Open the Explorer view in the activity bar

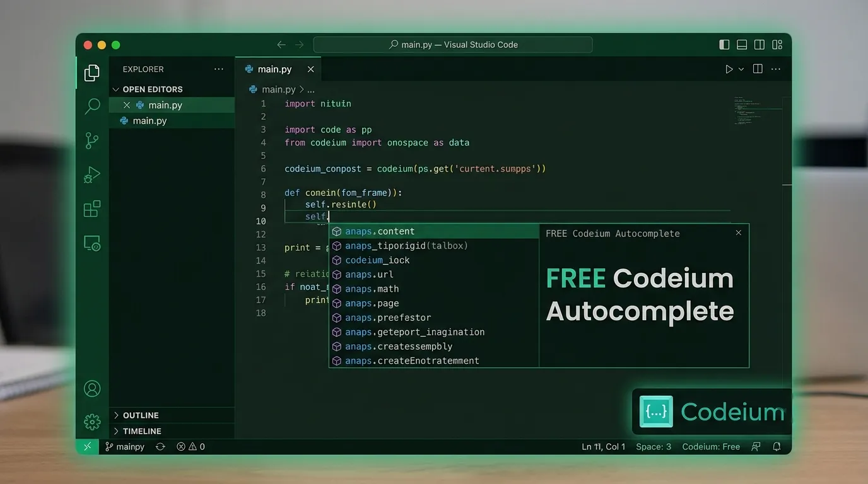pos(92,72)
